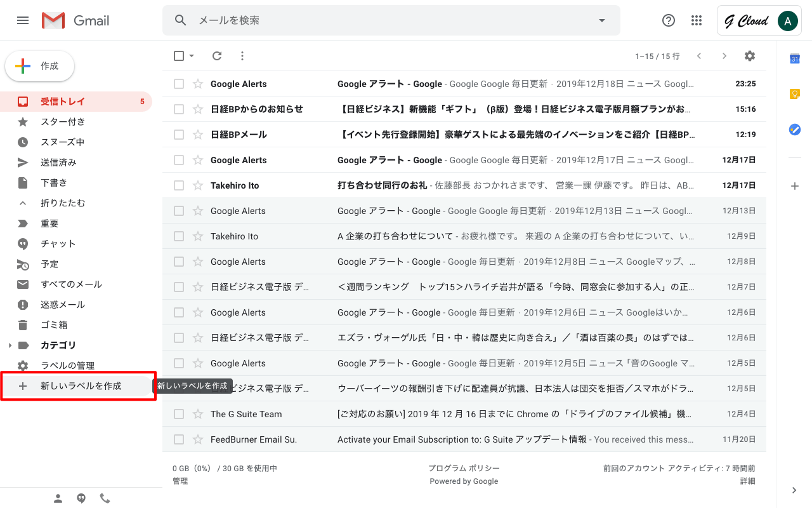Click the 詳細 activity link

click(747, 481)
